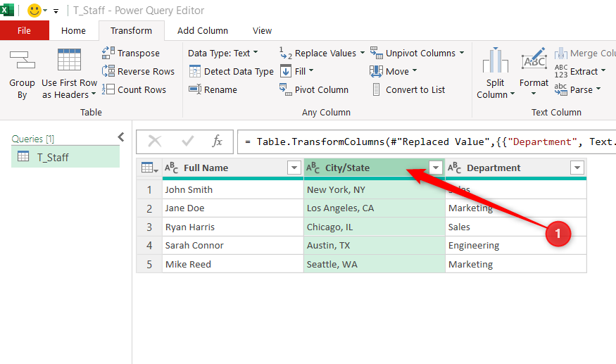Click the Mike Reed cell
The width and height of the screenshot is (616, 364).
233,264
